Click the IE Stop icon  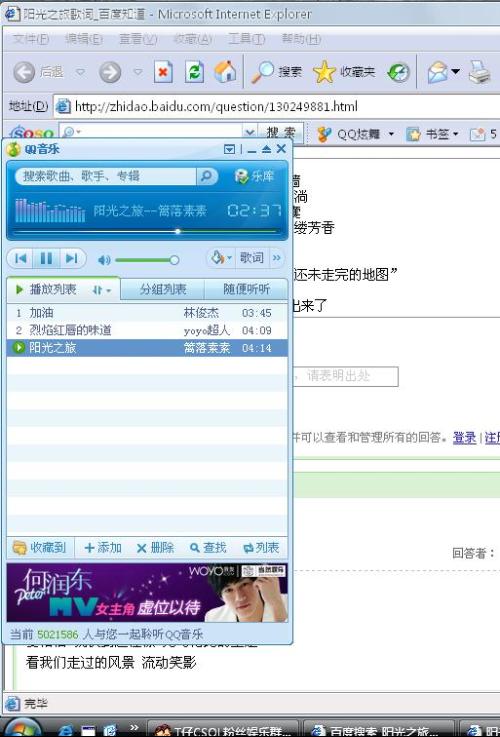tap(163, 72)
